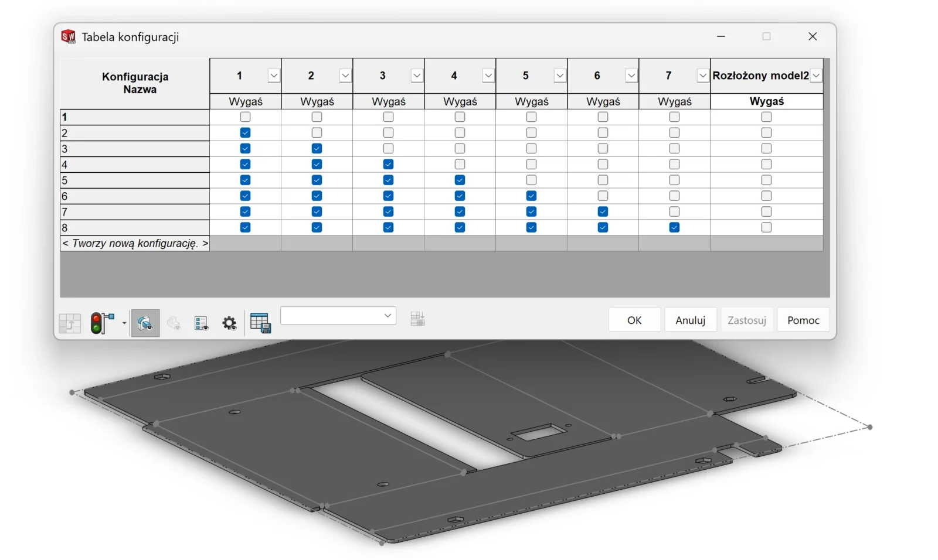Open the dropdown arrow on column 1 header
938x560 pixels.
pyautogui.click(x=274, y=76)
